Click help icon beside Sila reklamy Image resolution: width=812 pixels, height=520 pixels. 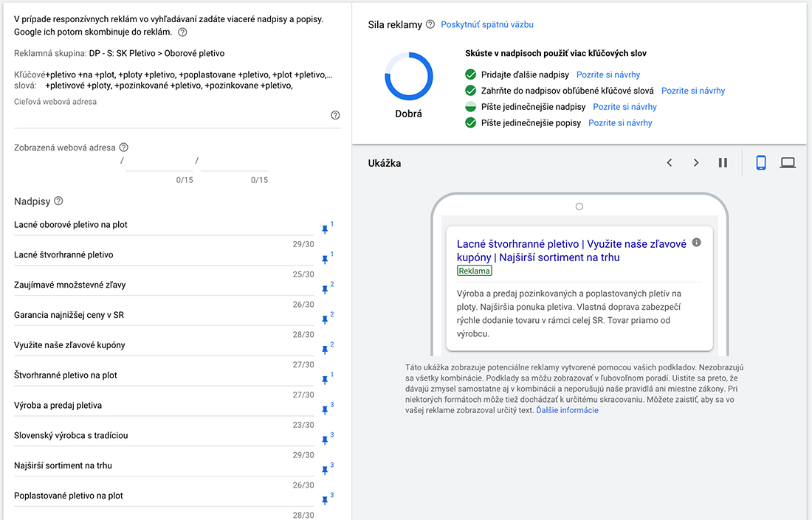click(430, 24)
